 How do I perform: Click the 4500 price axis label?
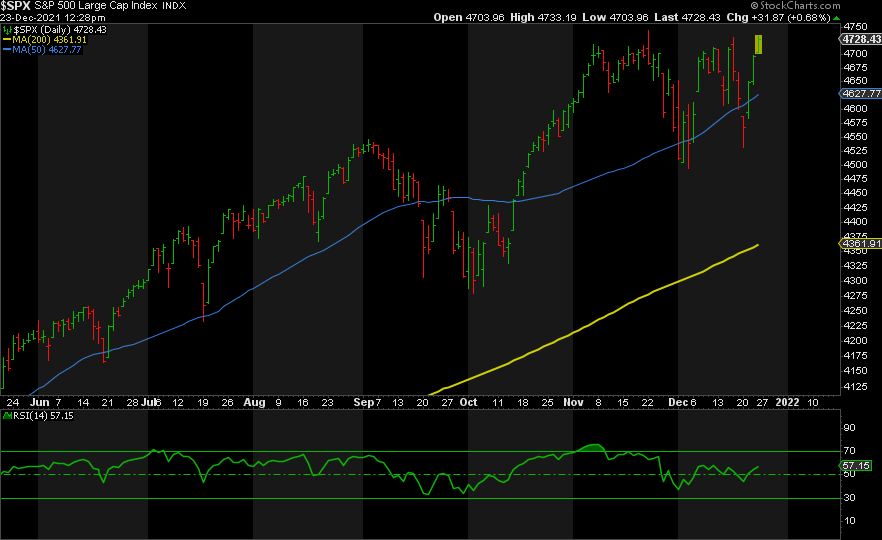pyautogui.click(x=856, y=165)
